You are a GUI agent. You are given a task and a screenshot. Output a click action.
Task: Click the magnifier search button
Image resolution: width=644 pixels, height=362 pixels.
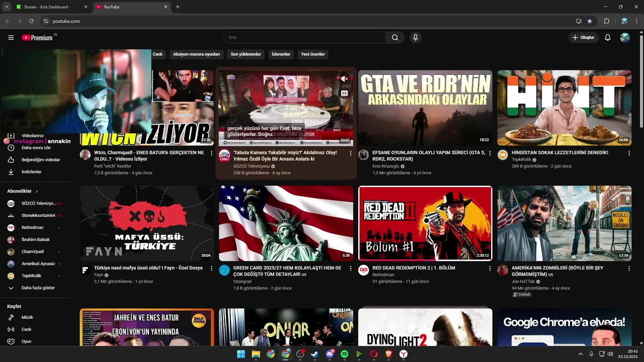[395, 38]
